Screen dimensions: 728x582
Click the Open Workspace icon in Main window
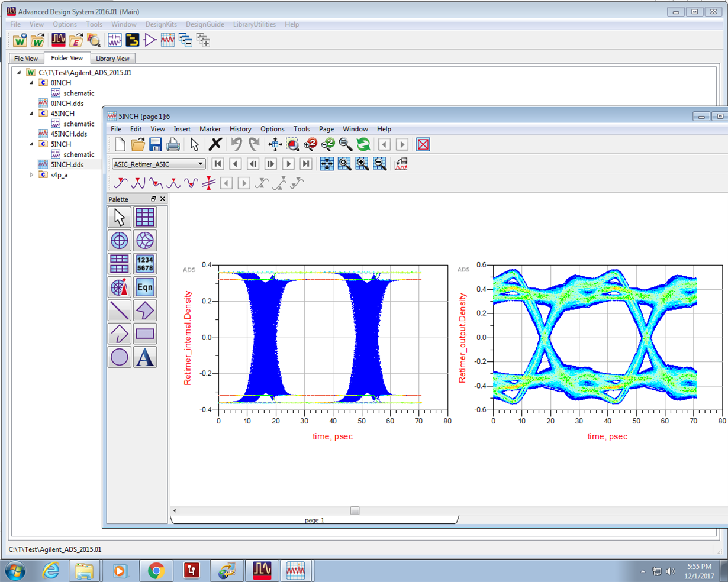click(x=38, y=40)
